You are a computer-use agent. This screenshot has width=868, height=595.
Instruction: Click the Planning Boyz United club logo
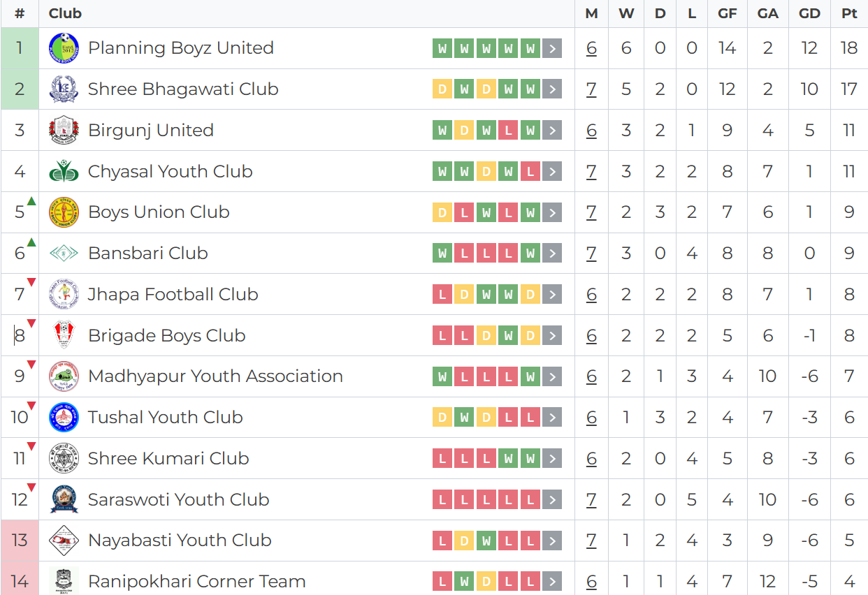click(x=64, y=48)
